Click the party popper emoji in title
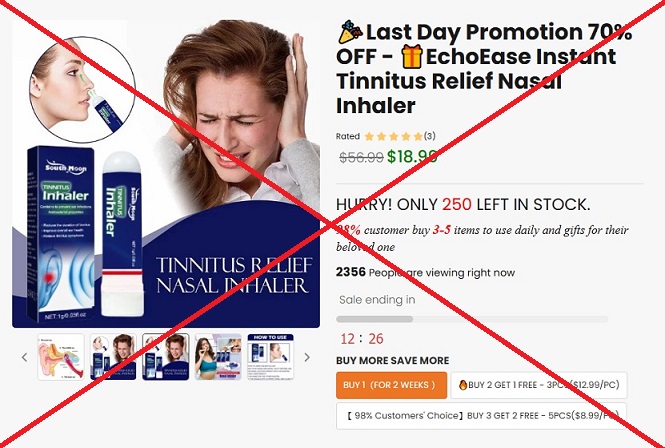The height and width of the screenshot is (448, 665). tap(350, 32)
